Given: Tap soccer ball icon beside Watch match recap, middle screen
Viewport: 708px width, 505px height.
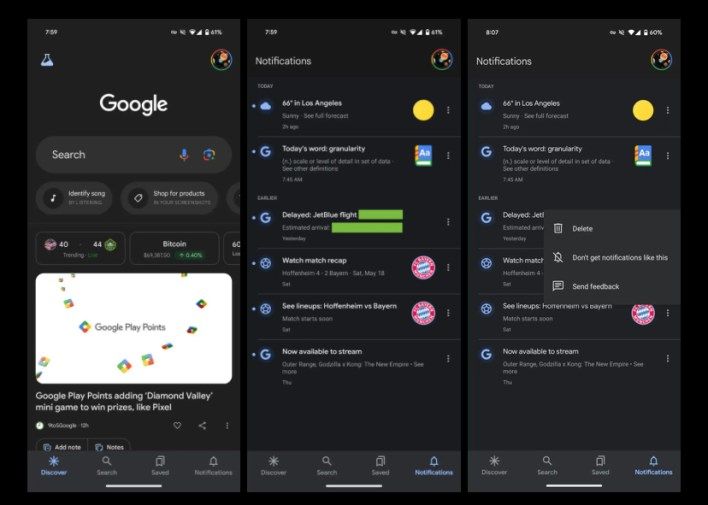Looking at the screenshot, I should (266, 263).
